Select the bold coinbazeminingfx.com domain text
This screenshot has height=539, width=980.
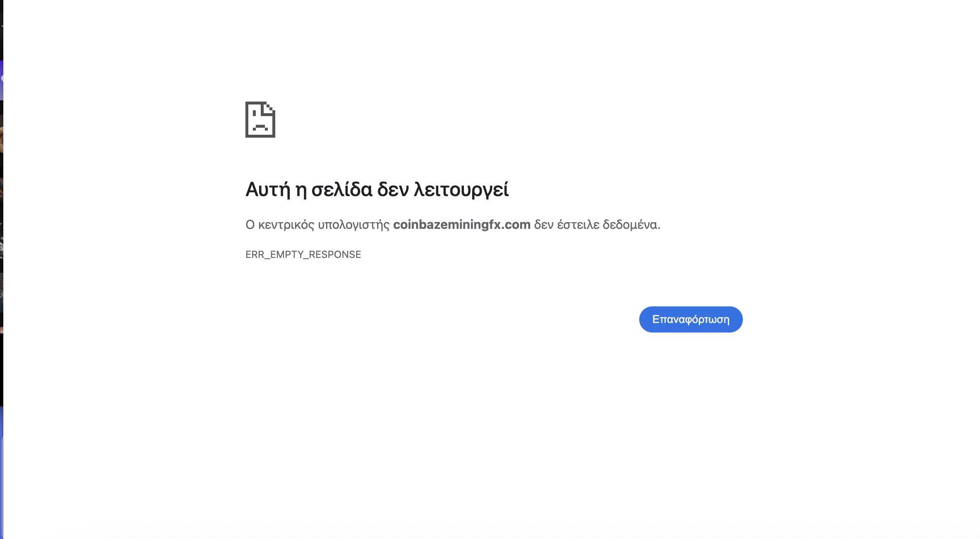tap(462, 224)
